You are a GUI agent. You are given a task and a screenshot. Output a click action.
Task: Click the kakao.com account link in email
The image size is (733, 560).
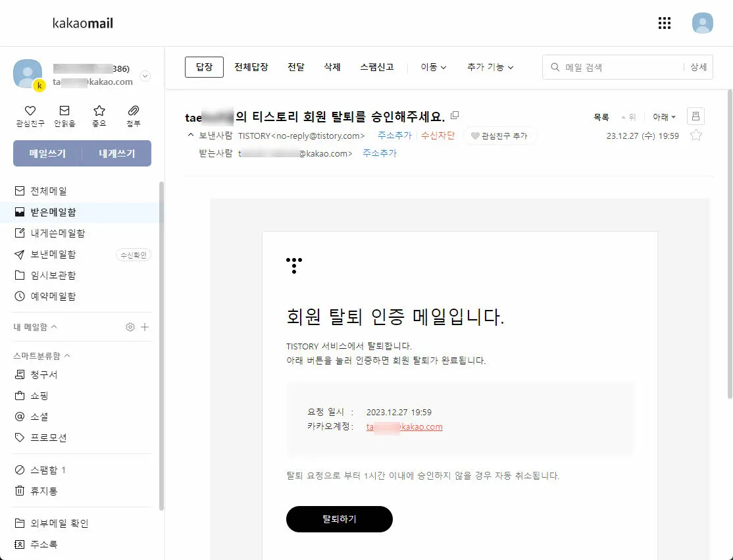405,427
